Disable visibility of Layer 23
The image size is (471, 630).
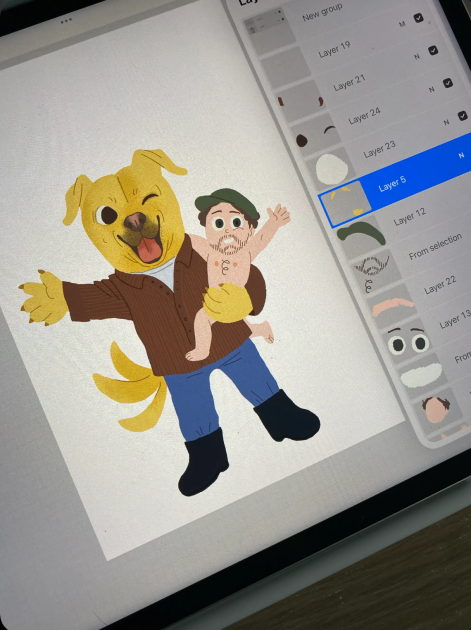(x=462, y=116)
